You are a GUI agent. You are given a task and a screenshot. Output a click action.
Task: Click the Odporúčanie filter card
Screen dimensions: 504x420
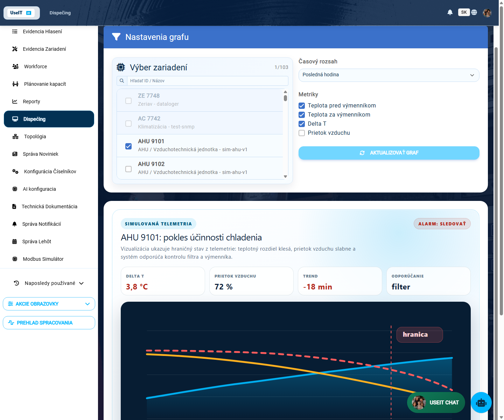[x=428, y=281]
